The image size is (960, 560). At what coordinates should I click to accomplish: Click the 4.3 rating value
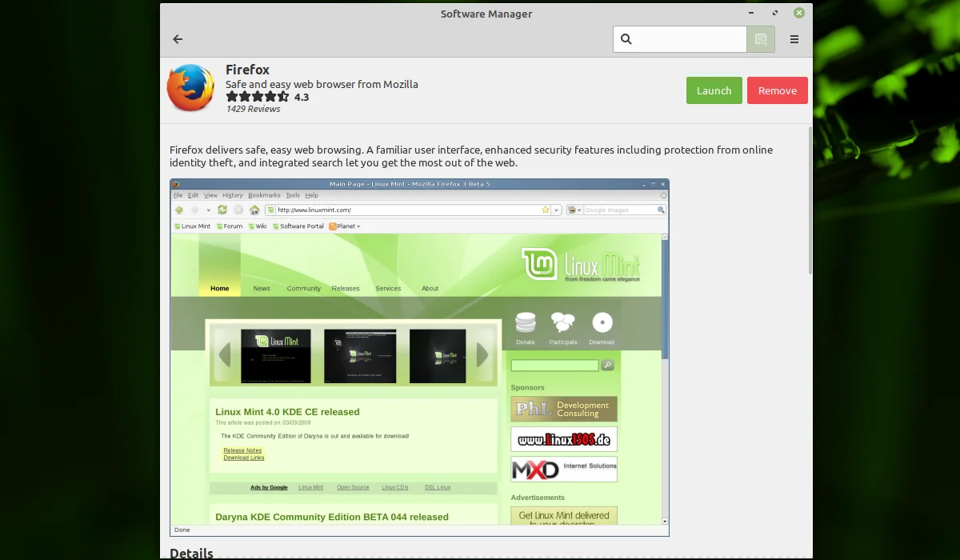302,97
